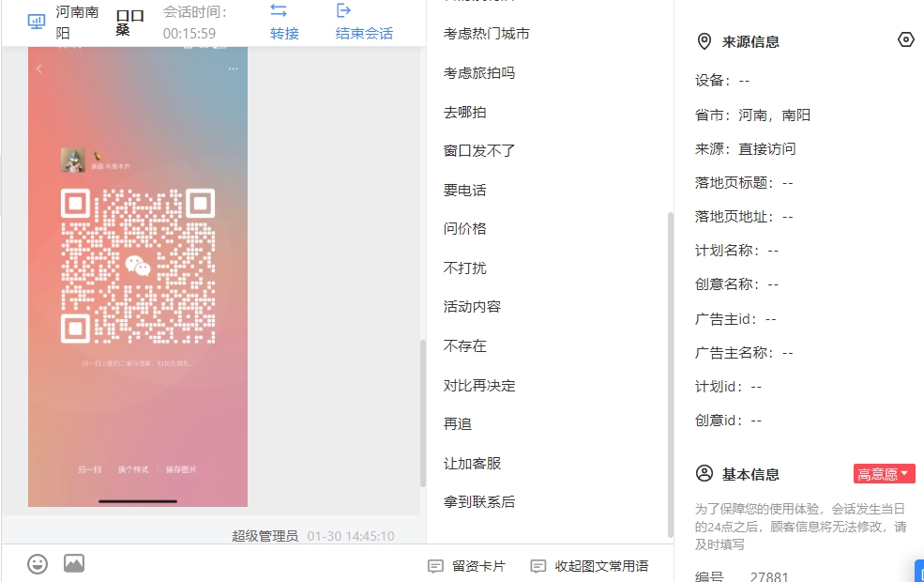Click the 来源信息 location pin icon
924x582 pixels.
(704, 41)
